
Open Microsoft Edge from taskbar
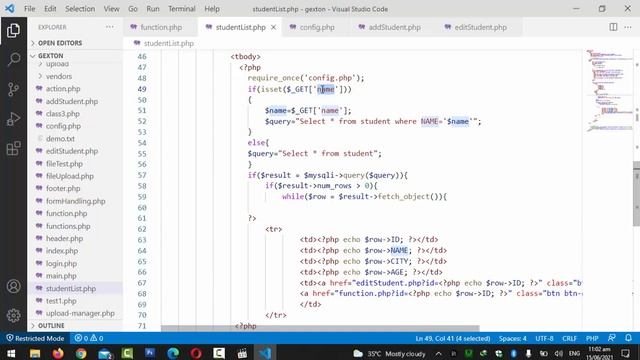tap(173, 353)
